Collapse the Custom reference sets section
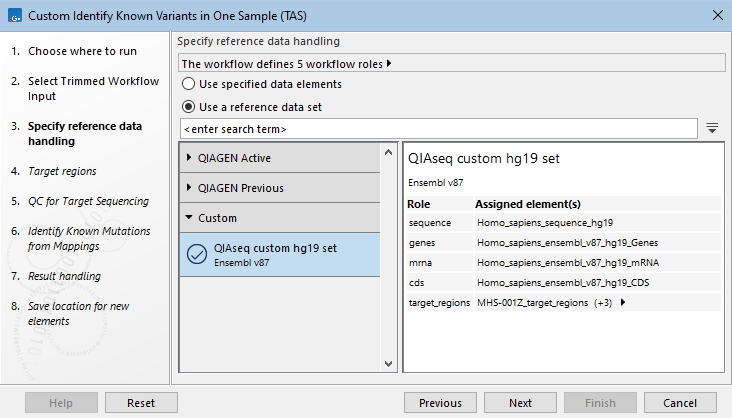 [x=192, y=218]
